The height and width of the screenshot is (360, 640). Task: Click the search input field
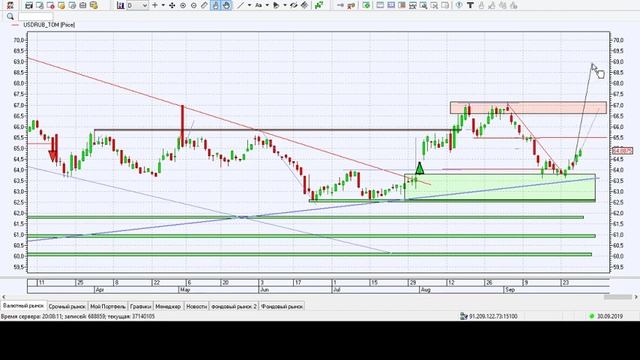pyautogui.click(x=35, y=16)
